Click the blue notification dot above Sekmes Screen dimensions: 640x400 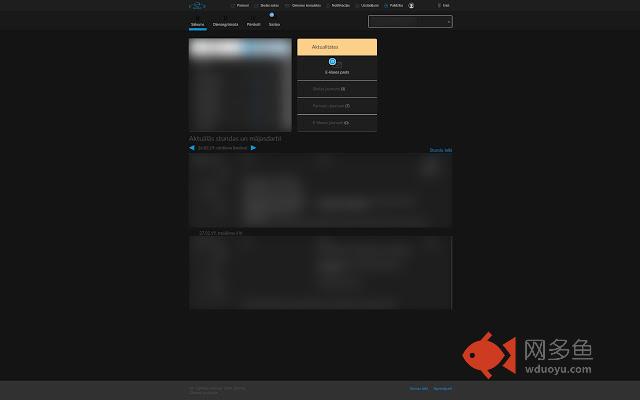(x=271, y=15)
